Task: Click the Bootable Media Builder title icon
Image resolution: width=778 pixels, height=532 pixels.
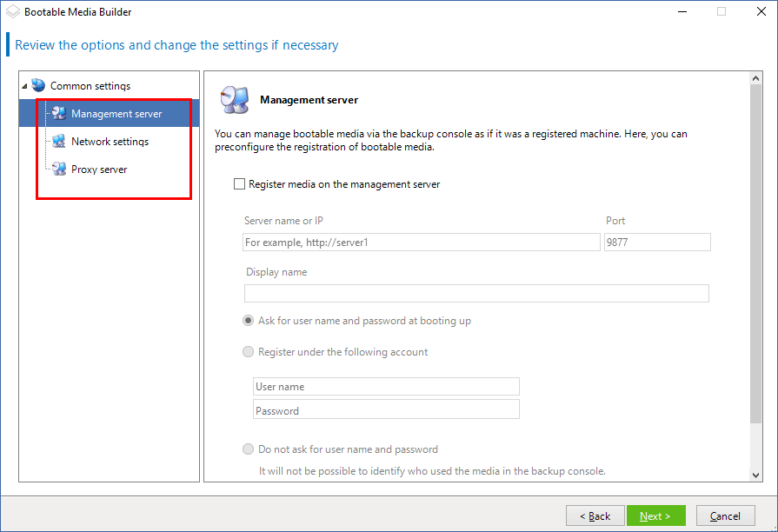Action: (12, 12)
